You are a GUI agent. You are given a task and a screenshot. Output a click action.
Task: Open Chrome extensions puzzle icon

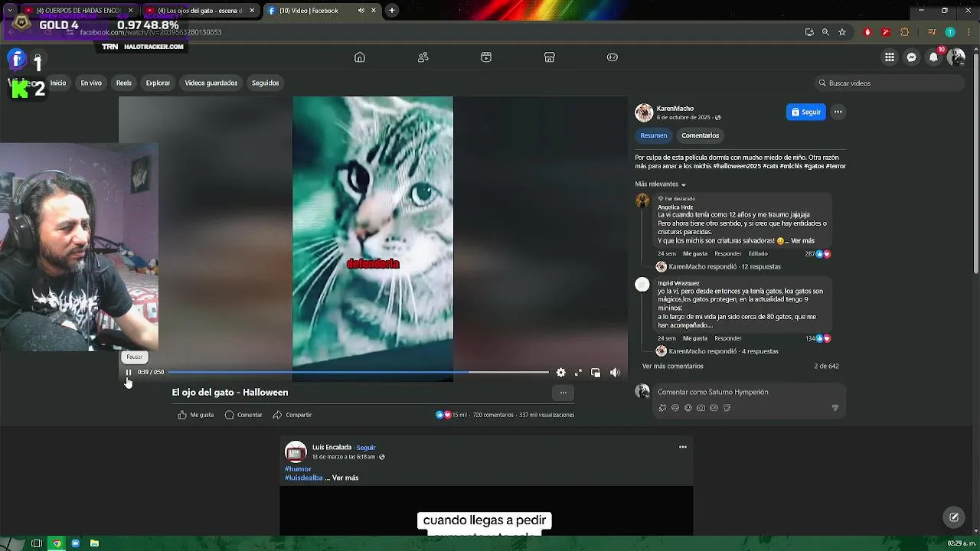pos(905,32)
